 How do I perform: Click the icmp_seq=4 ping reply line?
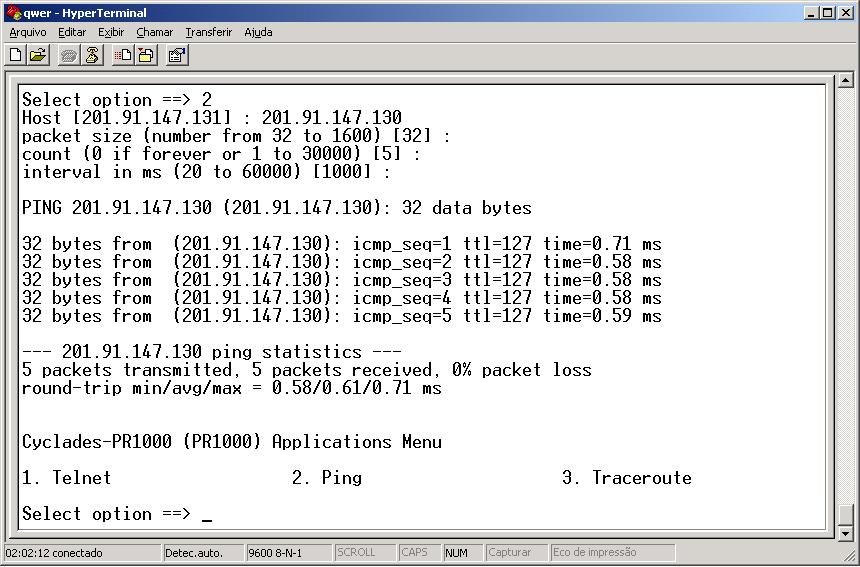coord(342,298)
